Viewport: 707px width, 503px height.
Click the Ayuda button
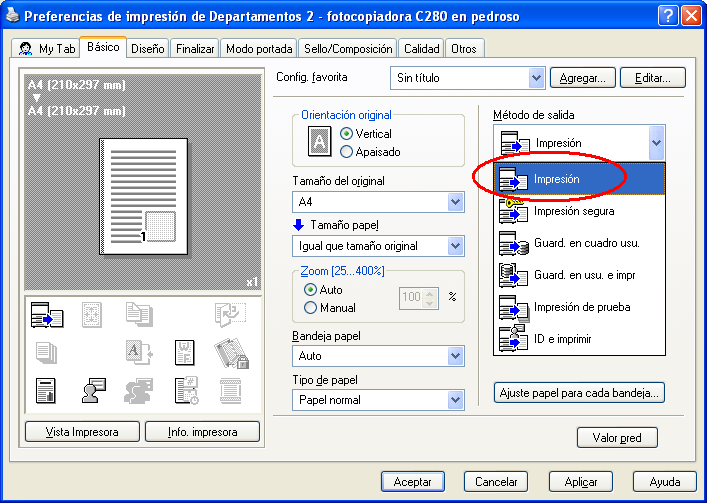point(665,482)
